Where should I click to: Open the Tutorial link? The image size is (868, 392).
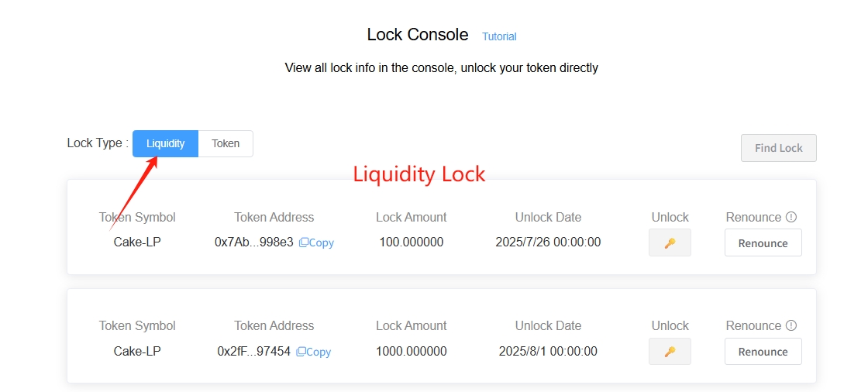pyautogui.click(x=499, y=36)
